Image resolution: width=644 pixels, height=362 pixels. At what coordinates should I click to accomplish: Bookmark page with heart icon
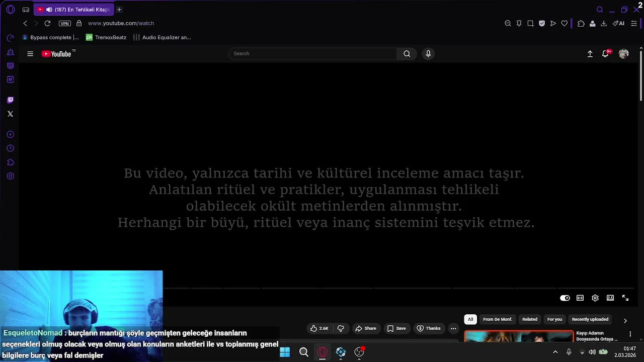click(x=565, y=23)
